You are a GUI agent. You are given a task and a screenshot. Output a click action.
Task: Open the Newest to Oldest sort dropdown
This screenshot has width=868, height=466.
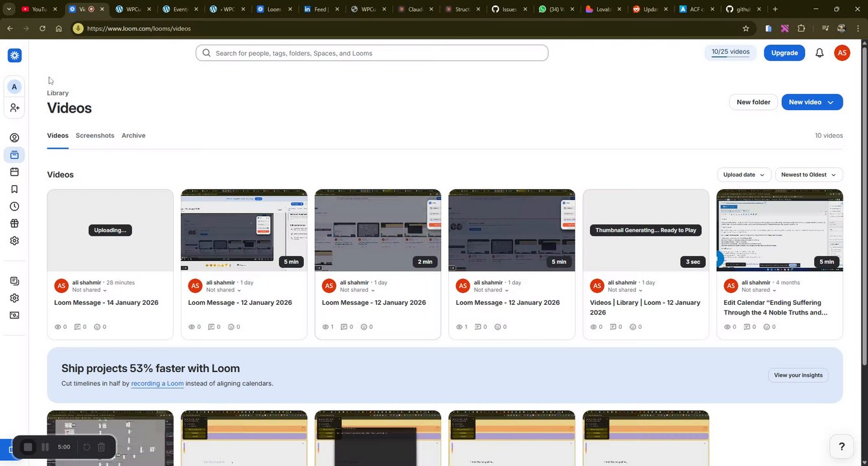click(x=809, y=175)
